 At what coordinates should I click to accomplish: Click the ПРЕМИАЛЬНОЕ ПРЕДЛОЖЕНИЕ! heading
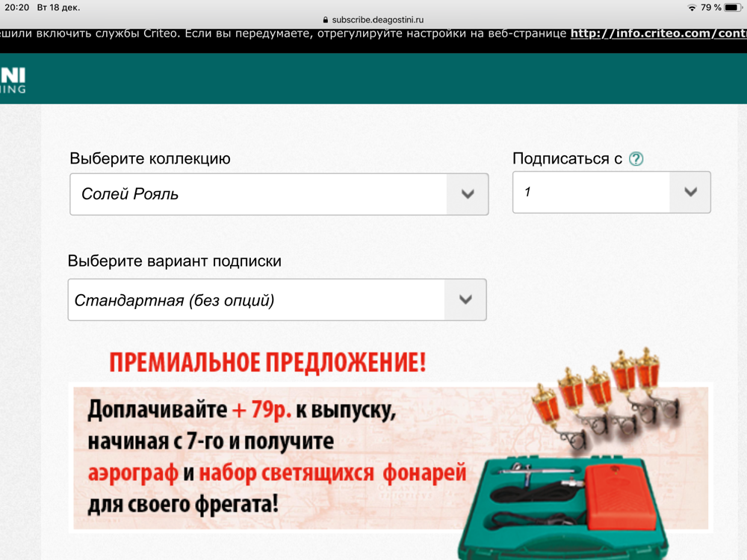pyautogui.click(x=267, y=363)
